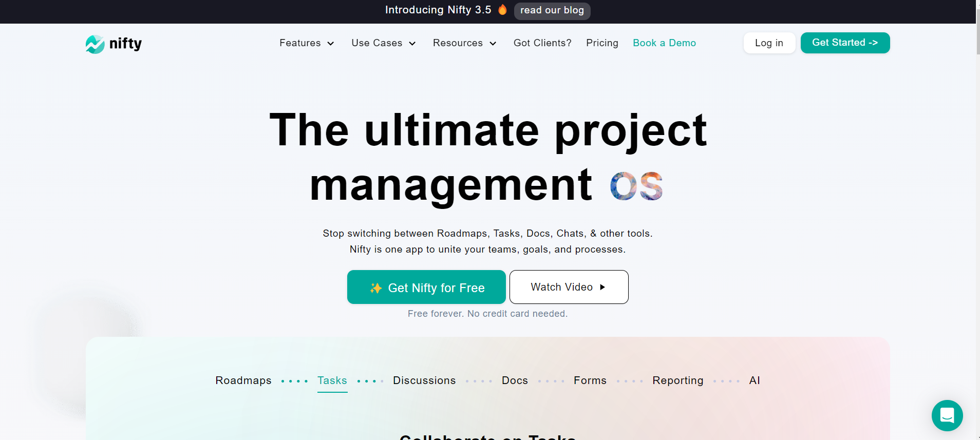Image resolution: width=980 pixels, height=440 pixels.
Task: Open the Pricing page
Action: pos(602,43)
